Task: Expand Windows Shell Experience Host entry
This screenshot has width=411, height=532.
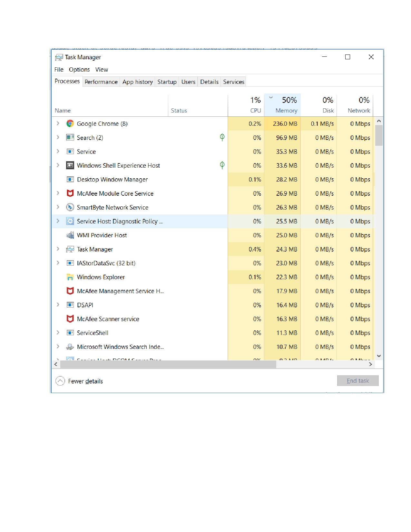Action: 58,165
